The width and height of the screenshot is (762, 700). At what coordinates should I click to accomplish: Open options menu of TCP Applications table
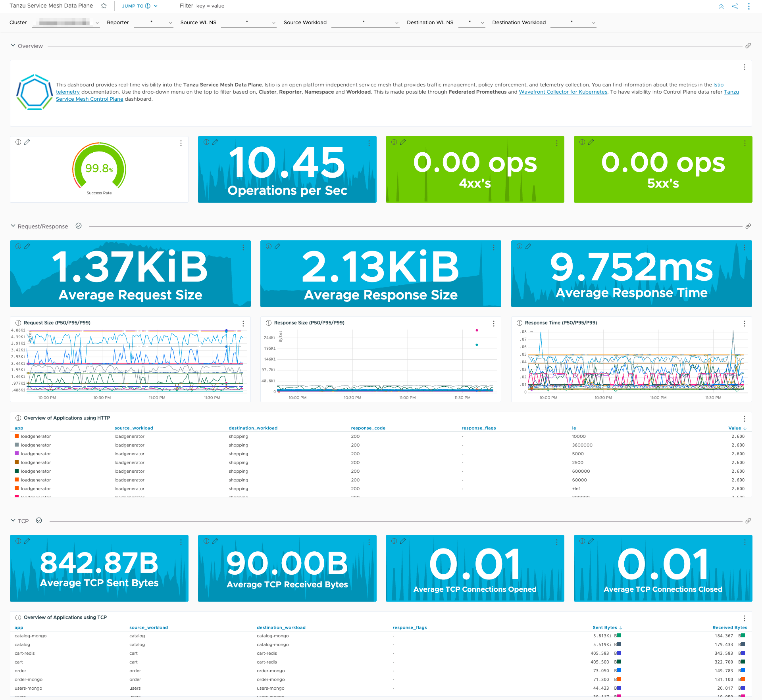pos(745,618)
